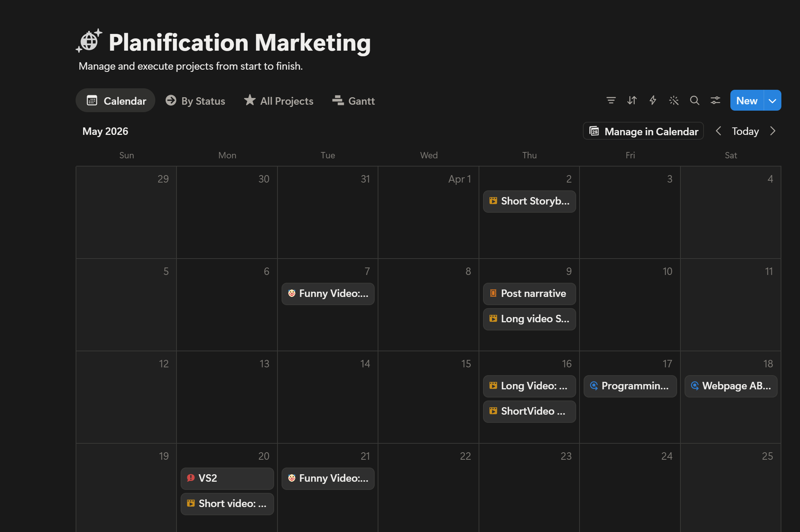Screen dimensions: 800x532
Task: Click the day number 13
Action: [x=264, y=364]
